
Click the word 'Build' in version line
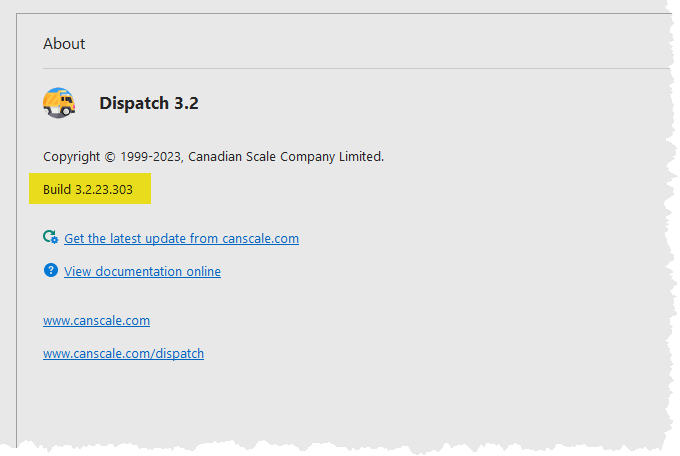tap(57, 189)
